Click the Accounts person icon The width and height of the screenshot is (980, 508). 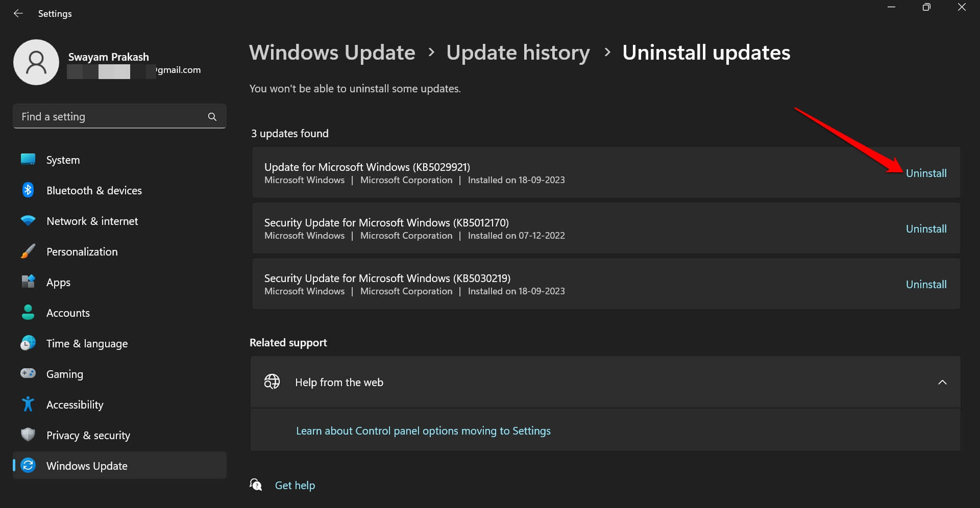pos(28,312)
